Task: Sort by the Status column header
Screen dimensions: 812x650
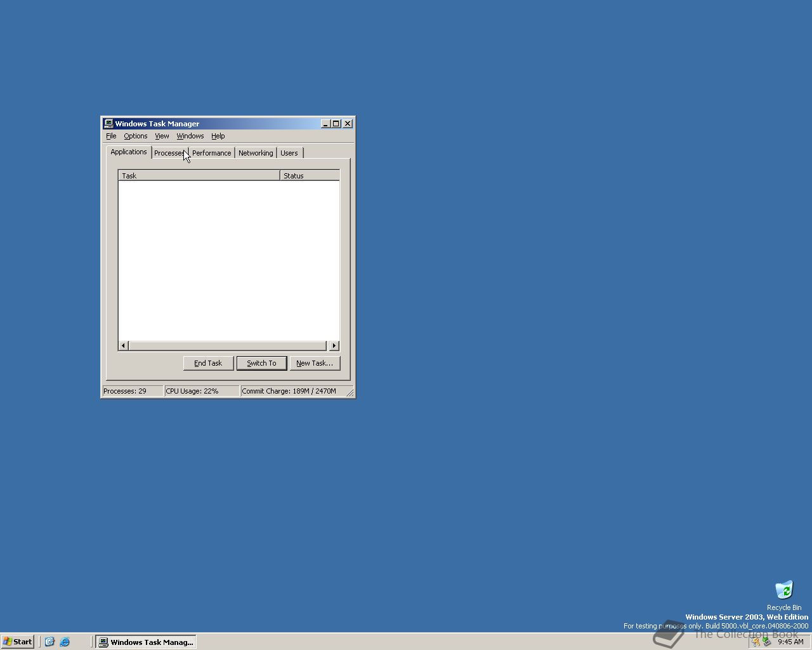Action: [310, 176]
